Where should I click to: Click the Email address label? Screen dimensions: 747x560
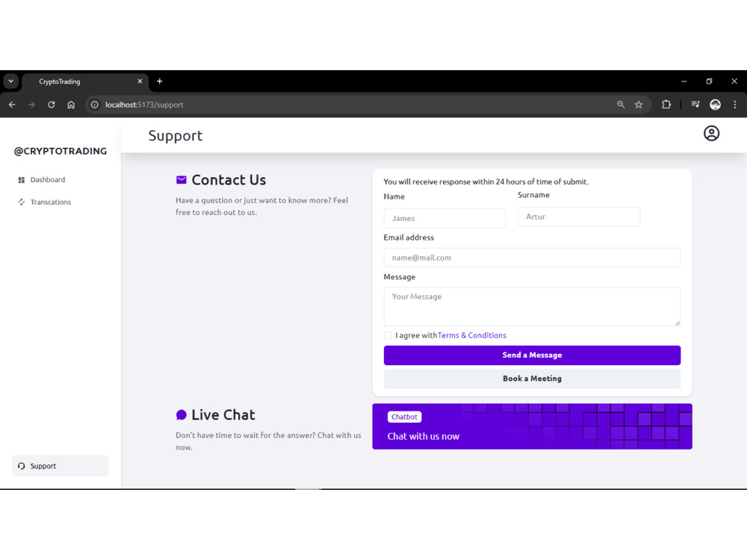(409, 237)
